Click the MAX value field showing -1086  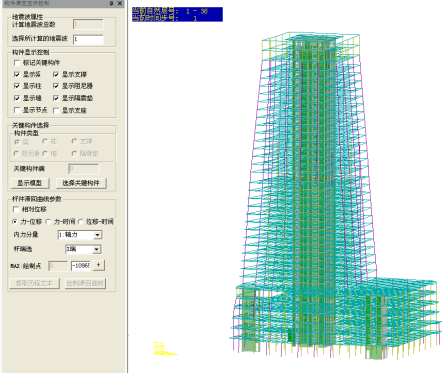pyautogui.click(x=81, y=266)
